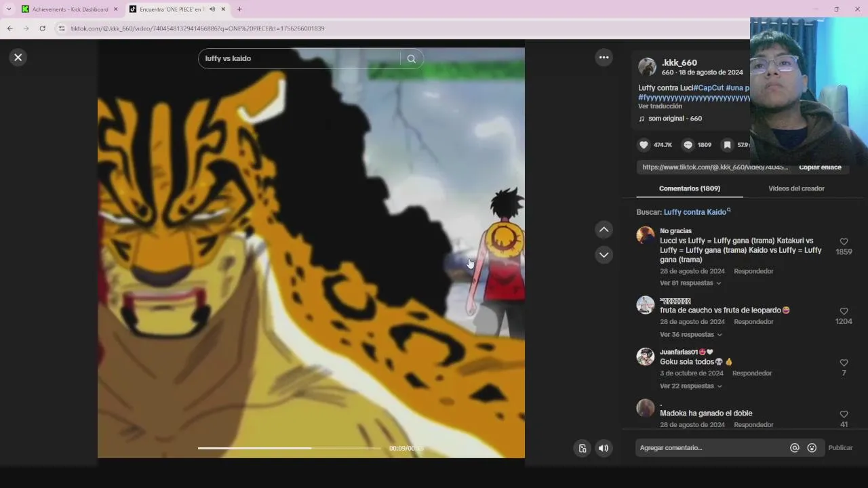Screen dimensions: 868x488
Task: Click the #CapCut hashtag
Action: click(709, 88)
